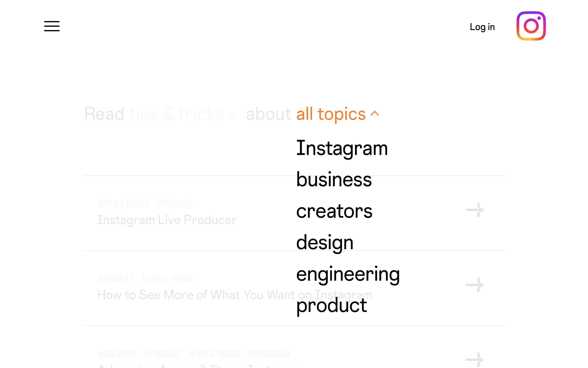The width and height of the screenshot is (588, 368).
Task: Select business from the topics list
Action: point(334,180)
